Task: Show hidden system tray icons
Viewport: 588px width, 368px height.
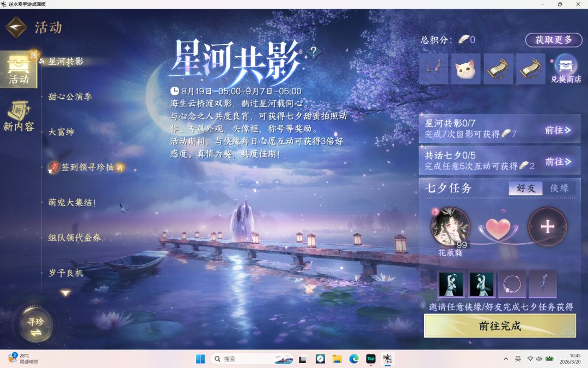Action: [x=505, y=359]
